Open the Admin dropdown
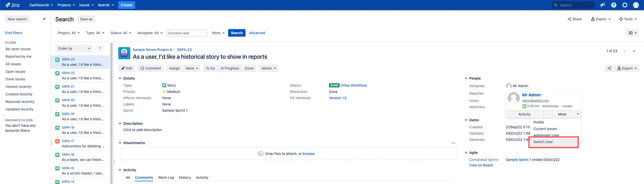Image resolution: width=644 pixels, height=184 pixels. click(269, 68)
